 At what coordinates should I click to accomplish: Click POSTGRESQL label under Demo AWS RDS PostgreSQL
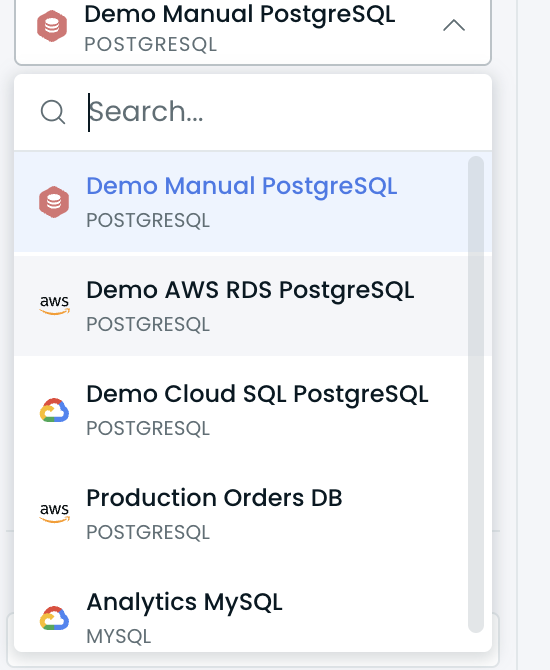tap(148, 324)
